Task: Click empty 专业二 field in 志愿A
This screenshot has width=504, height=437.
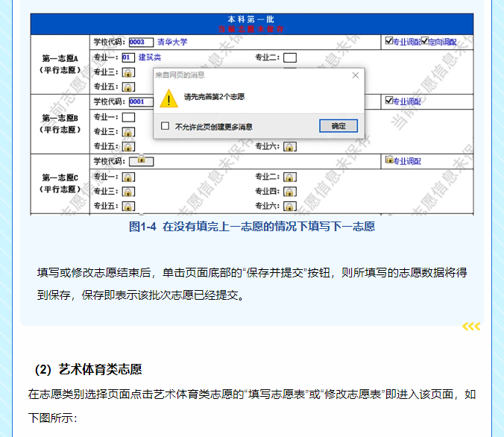Action: (x=290, y=57)
